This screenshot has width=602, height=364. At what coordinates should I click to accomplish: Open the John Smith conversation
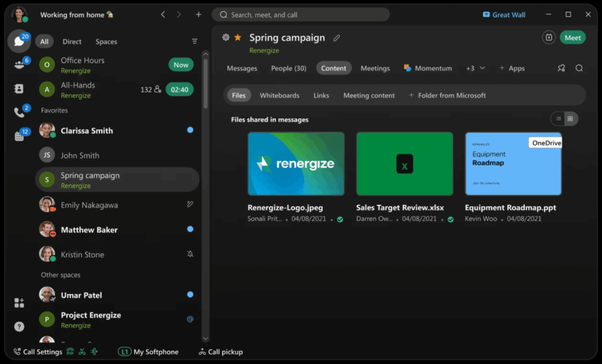[117, 155]
